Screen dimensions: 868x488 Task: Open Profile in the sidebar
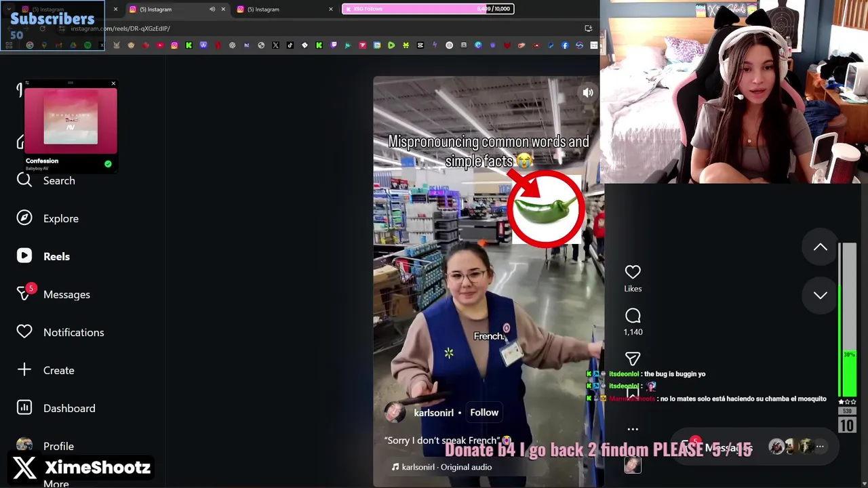(45, 446)
